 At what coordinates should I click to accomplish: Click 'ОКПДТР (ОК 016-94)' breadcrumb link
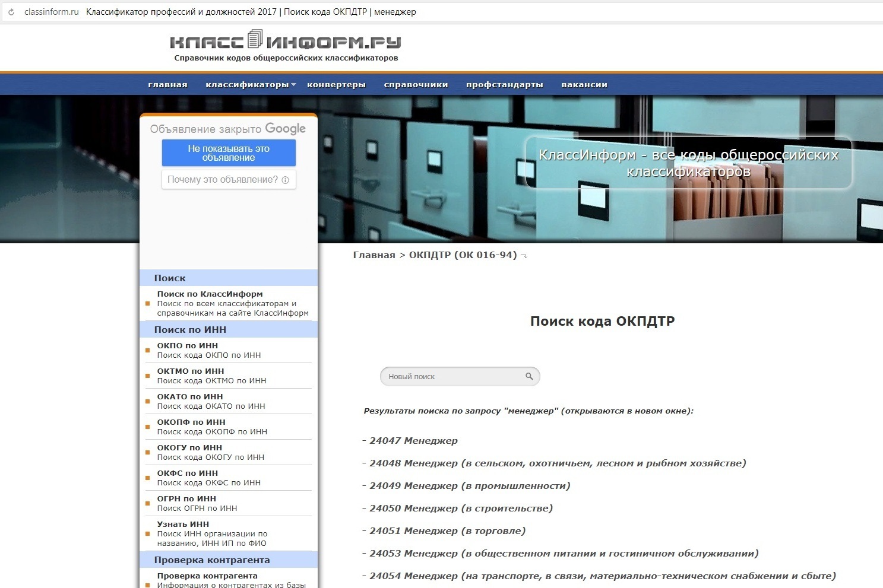463,255
